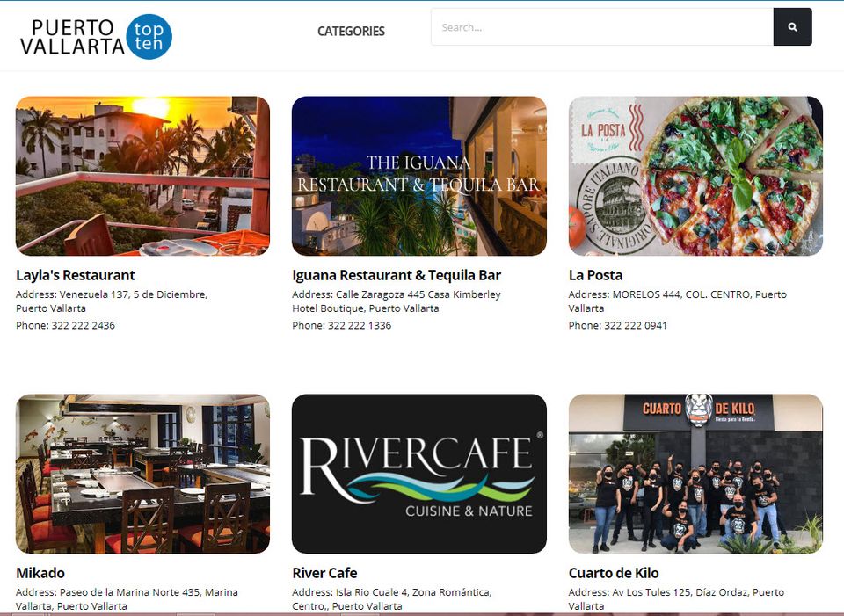Select Calle Zaragoza 445 address text
844x616 pixels.
[397, 301]
